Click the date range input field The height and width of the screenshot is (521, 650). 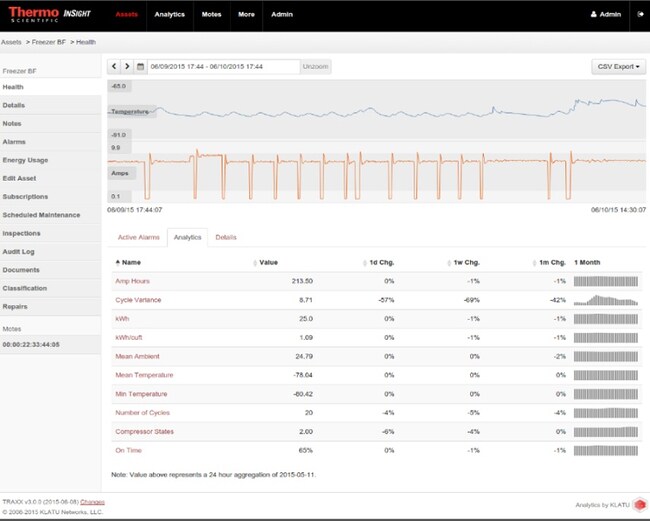point(223,66)
